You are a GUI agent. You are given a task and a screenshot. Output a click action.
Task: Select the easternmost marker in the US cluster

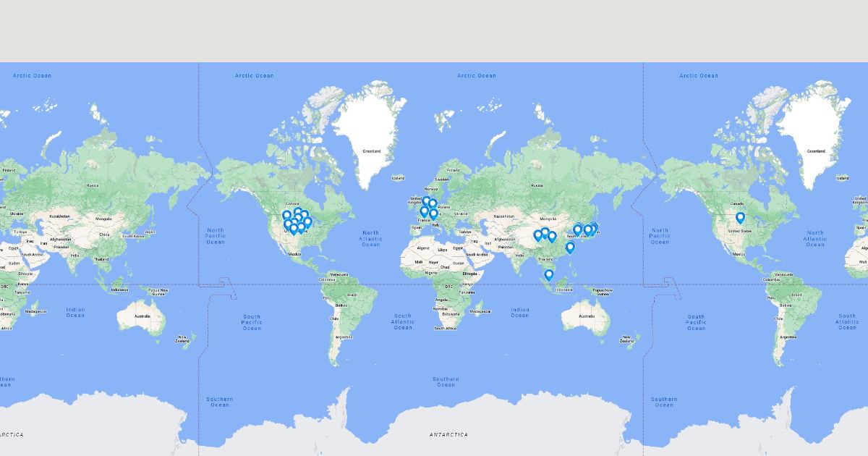click(x=307, y=221)
